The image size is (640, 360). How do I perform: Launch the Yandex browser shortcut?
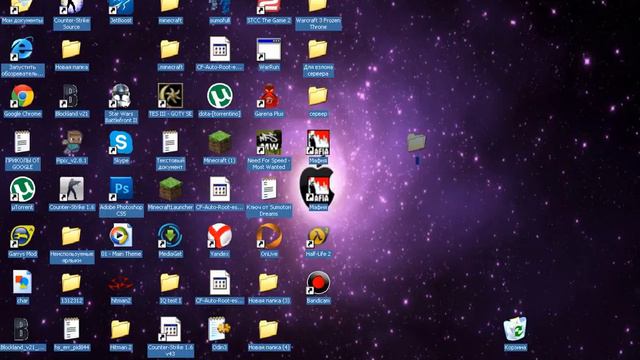[x=220, y=236]
